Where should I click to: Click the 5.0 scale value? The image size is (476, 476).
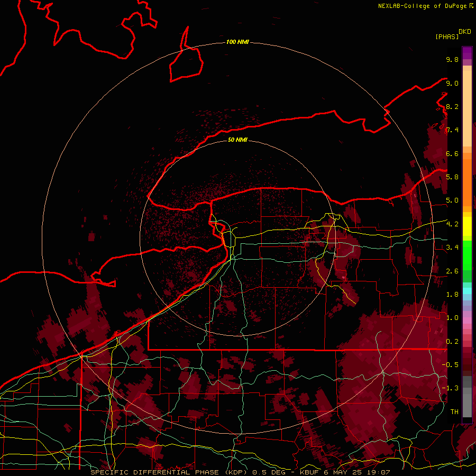pyautogui.click(x=452, y=200)
